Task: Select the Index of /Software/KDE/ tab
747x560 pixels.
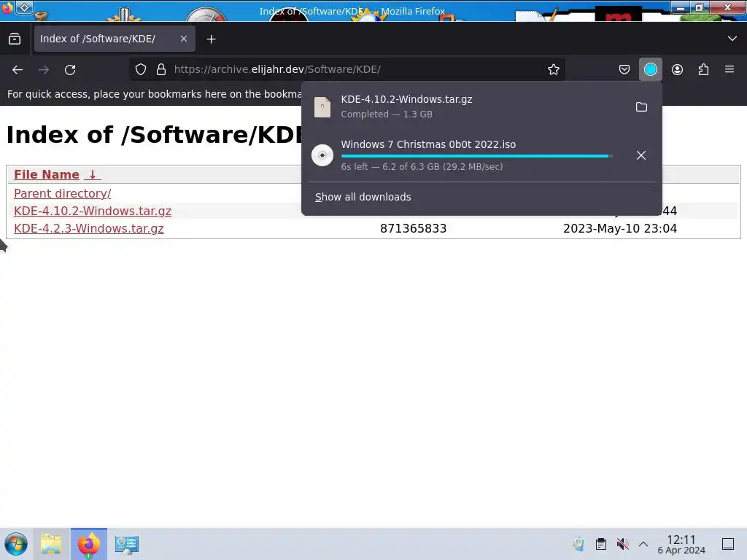Action: 115,39
